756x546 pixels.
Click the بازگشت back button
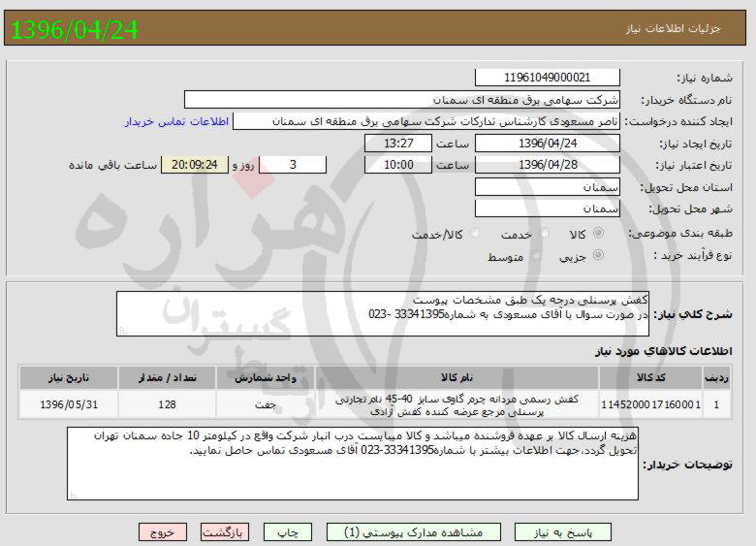click(225, 532)
